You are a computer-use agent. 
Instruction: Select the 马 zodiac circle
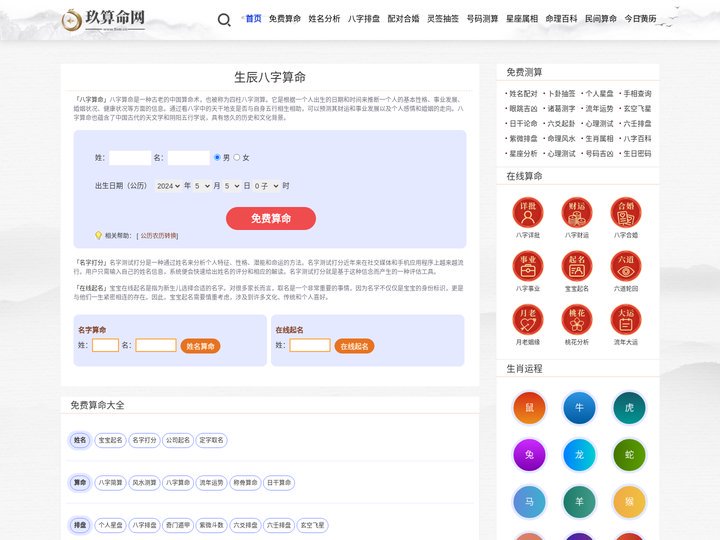(529, 502)
